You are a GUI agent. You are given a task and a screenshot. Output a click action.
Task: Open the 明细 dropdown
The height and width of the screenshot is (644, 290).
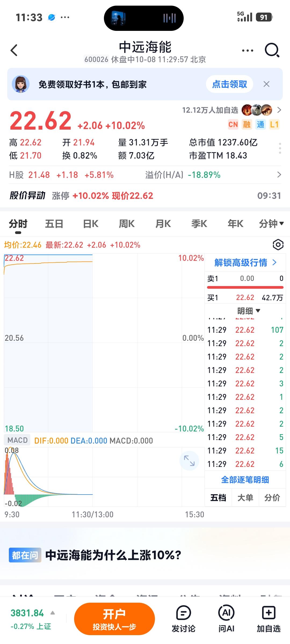coord(249,311)
